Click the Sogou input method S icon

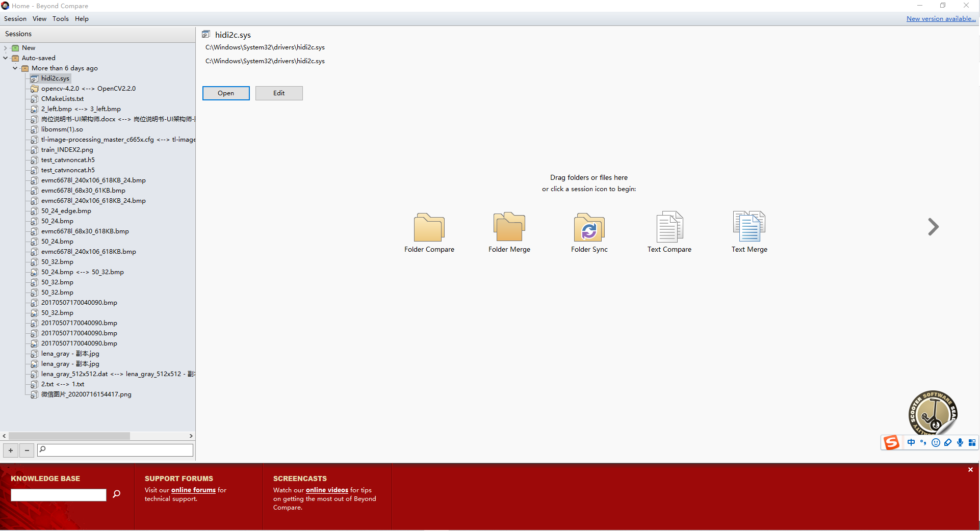point(891,442)
